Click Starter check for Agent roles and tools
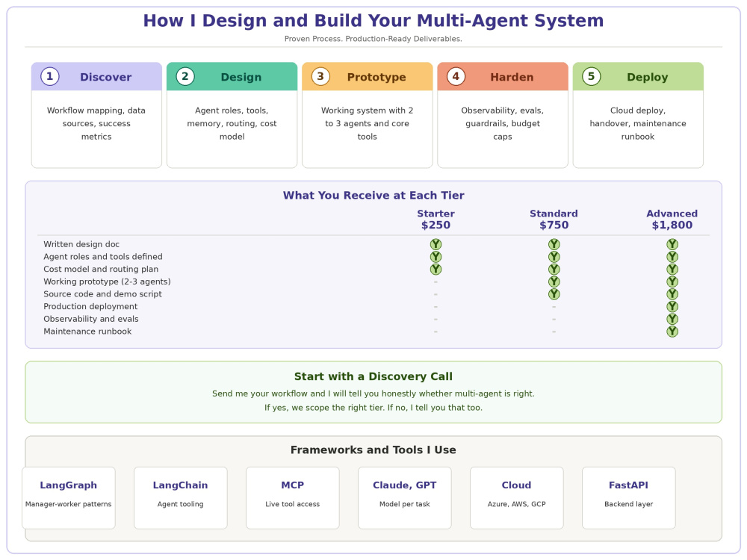This screenshot has width=747, height=560. click(x=436, y=257)
